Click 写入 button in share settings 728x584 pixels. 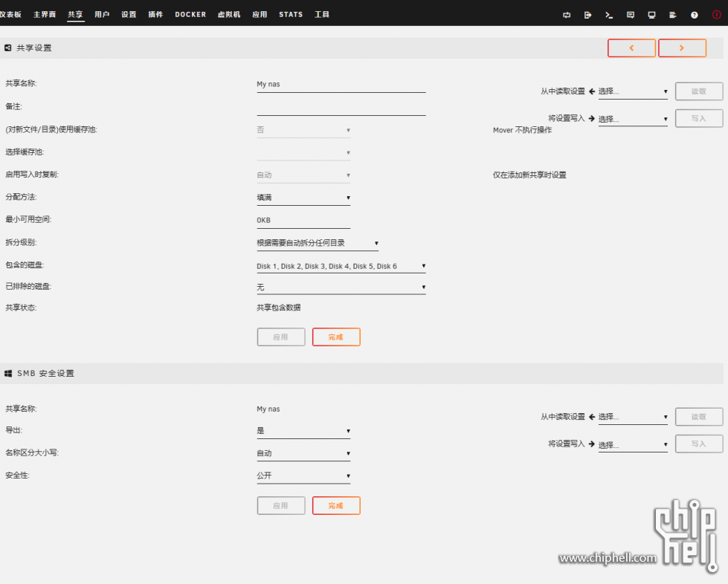699,118
